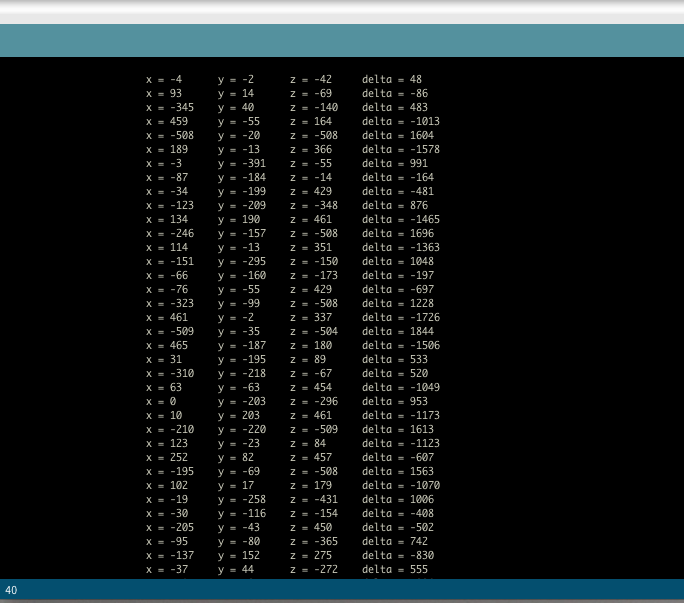Click the teal message bar above console
Screen dimensions: 684x603
(342, 41)
